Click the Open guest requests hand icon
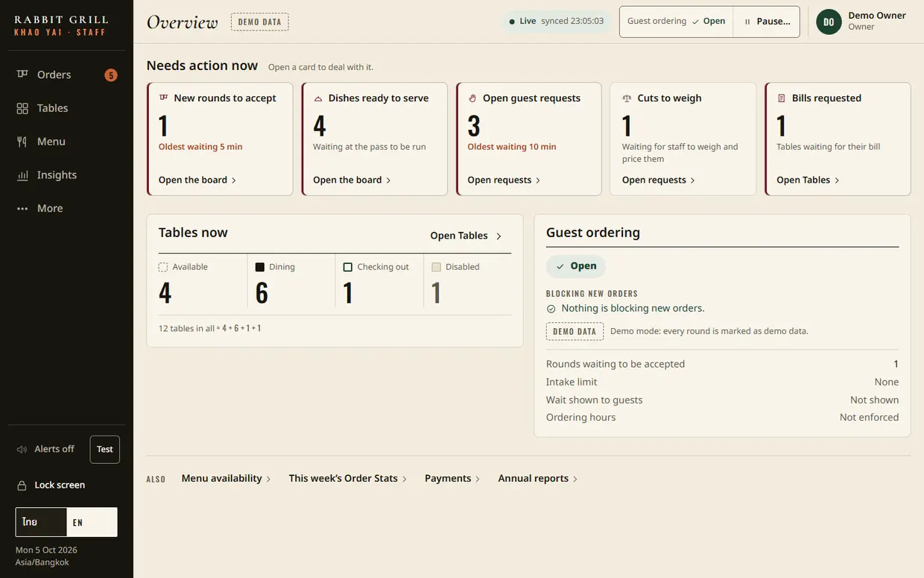Image resolution: width=924 pixels, height=578 pixels. click(x=472, y=98)
